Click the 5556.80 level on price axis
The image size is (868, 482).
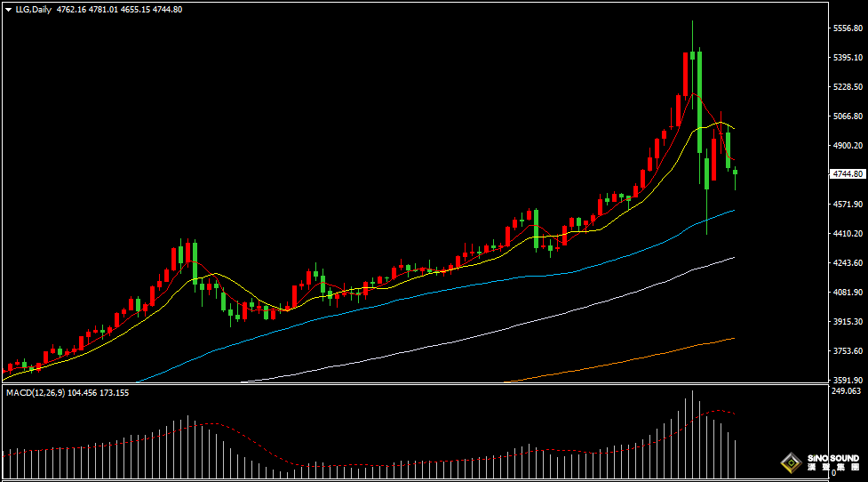coord(849,28)
